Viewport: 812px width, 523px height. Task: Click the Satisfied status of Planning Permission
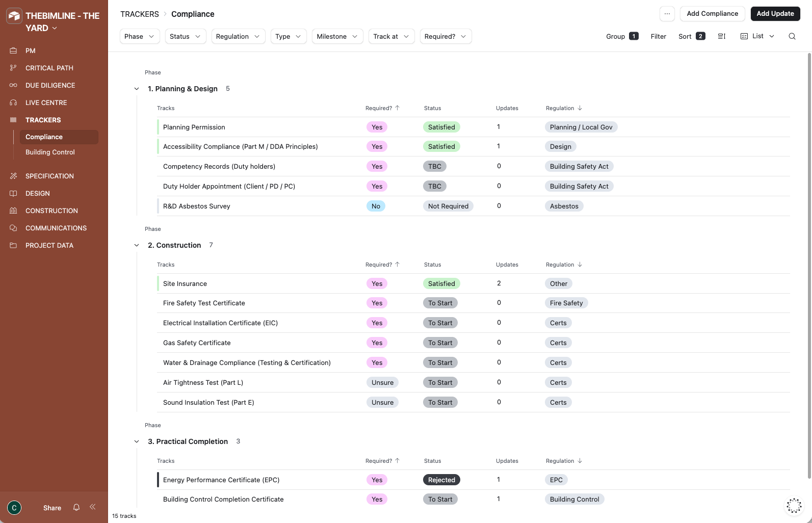[441, 127]
